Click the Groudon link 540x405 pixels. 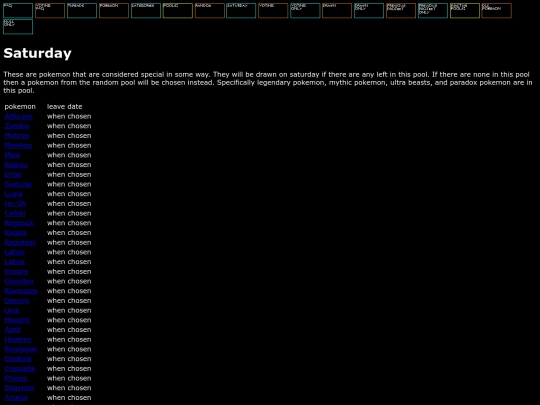(x=19, y=281)
